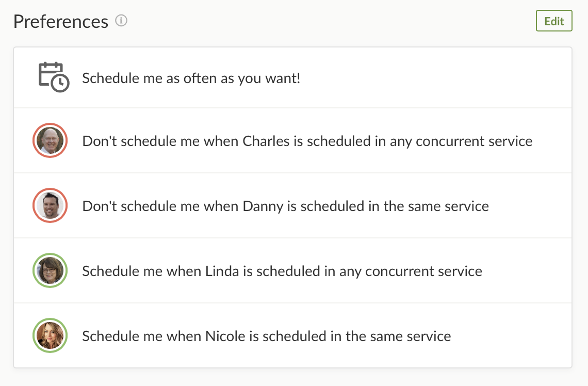The image size is (588, 386).
Task: Click the name "Nicole" in the preference text
Action: 225,336
